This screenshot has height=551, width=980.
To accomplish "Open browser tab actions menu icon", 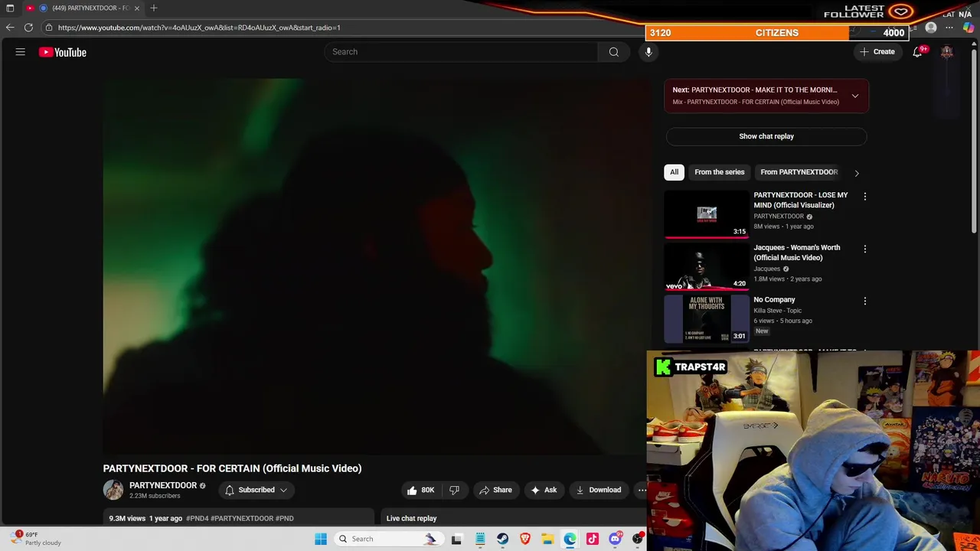I will [x=10, y=8].
